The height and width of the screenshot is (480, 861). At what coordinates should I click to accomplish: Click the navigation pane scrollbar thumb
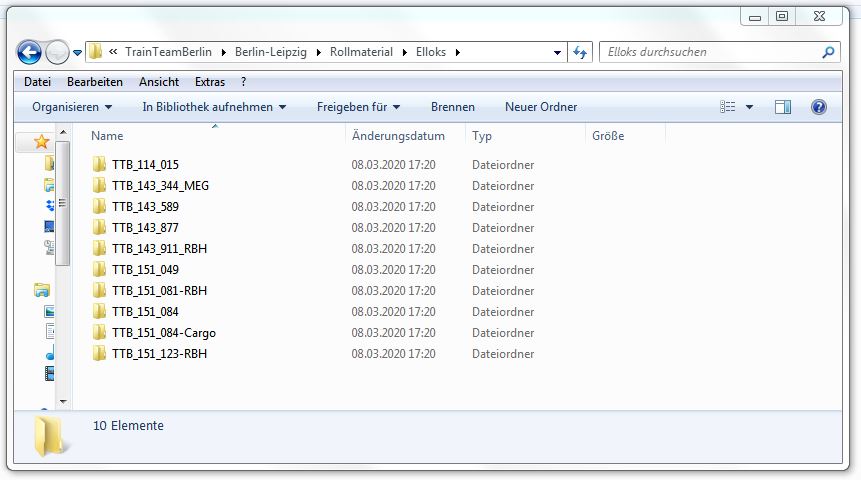tap(63, 203)
